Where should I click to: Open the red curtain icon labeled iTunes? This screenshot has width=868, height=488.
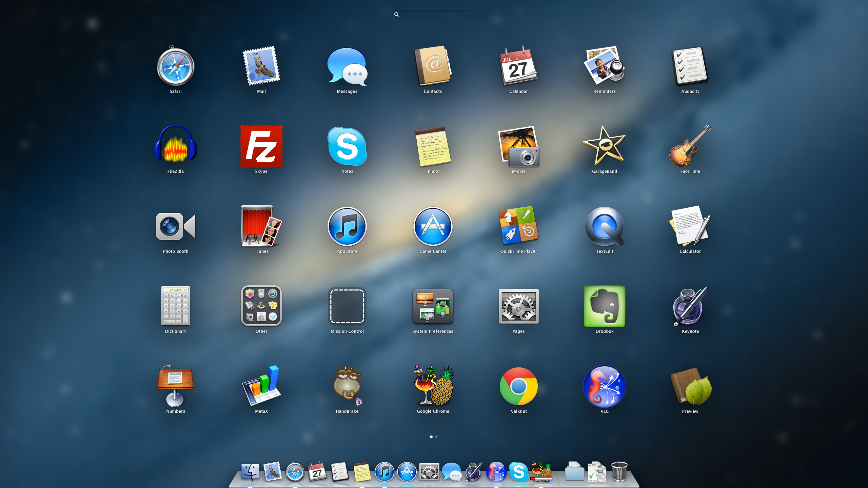(x=261, y=226)
